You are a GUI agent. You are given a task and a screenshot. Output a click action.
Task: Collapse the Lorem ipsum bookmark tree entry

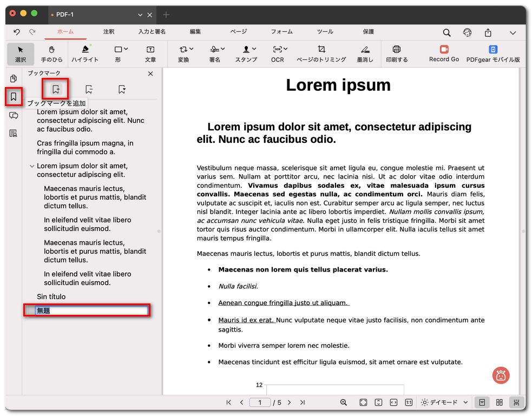coord(32,166)
